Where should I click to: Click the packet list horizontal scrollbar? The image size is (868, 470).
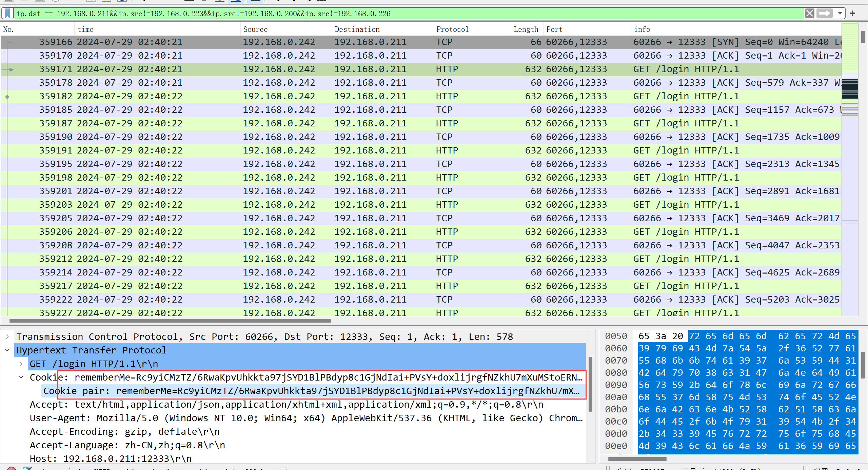coord(170,321)
